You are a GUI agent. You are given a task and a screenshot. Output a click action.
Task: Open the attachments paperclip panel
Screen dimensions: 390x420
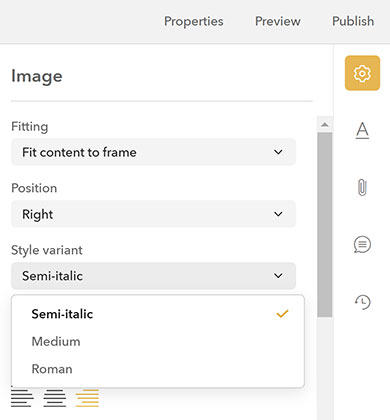(x=362, y=187)
